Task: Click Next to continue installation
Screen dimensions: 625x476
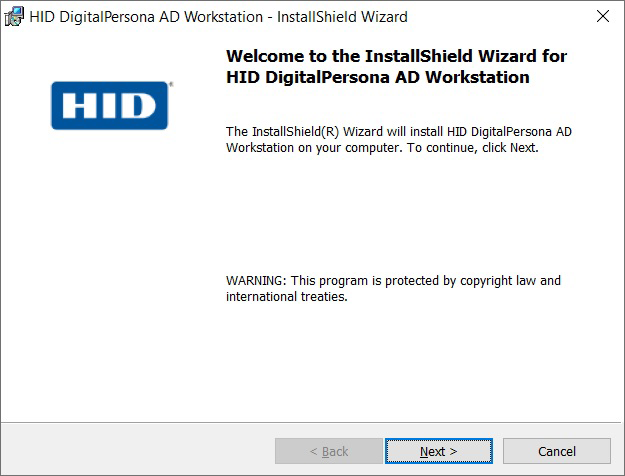Action: point(438,451)
